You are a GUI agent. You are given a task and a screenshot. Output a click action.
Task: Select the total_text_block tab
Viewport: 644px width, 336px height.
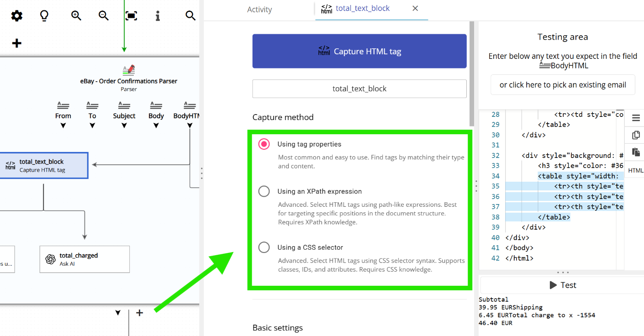tap(362, 8)
